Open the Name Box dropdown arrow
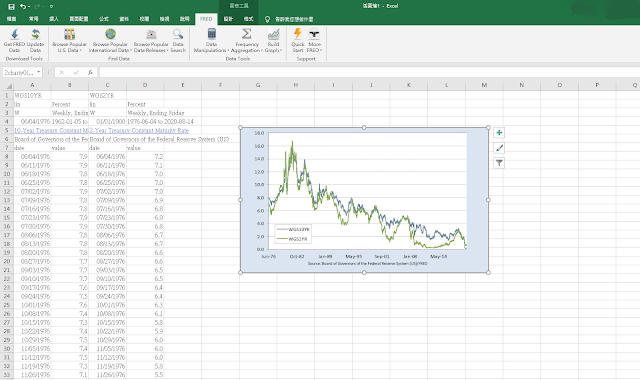 [39, 72]
